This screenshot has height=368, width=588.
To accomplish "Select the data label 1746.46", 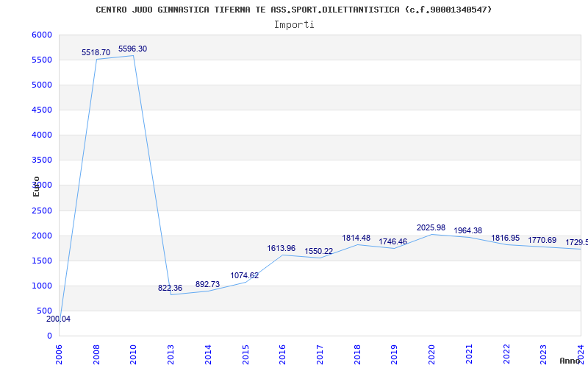I will tap(393, 241).
